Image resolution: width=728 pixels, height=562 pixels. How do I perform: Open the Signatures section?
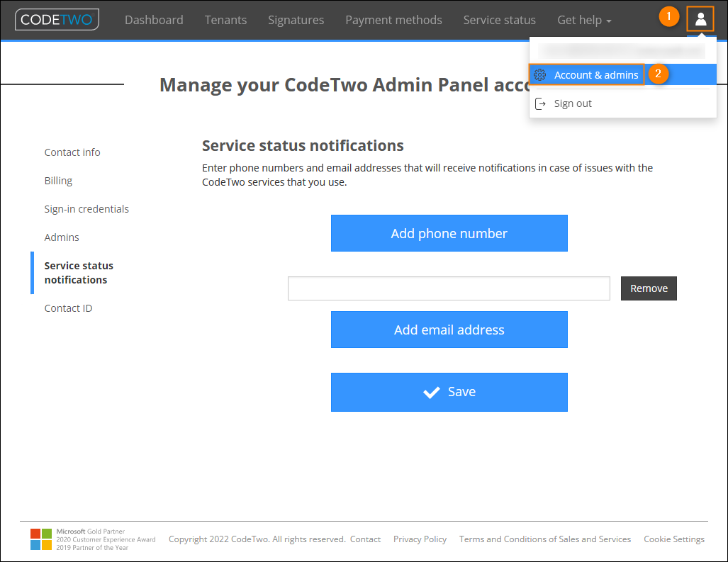(x=296, y=20)
